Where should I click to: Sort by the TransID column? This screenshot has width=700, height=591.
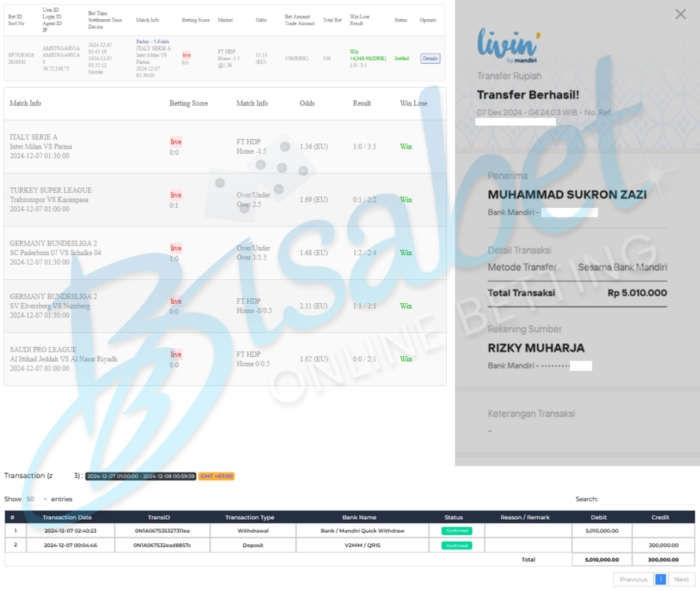click(159, 517)
